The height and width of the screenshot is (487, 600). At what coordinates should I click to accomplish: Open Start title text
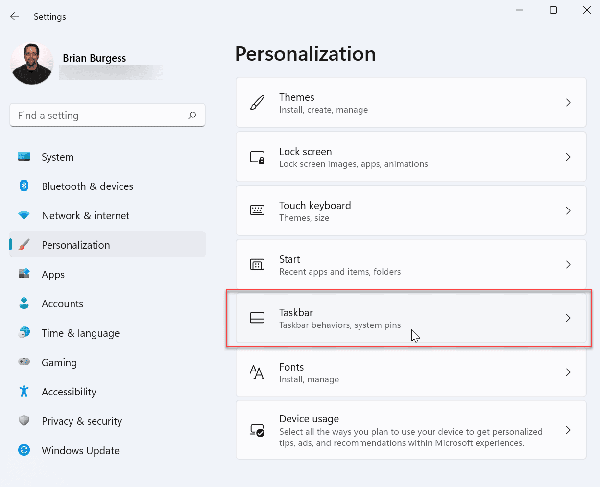[x=290, y=259]
